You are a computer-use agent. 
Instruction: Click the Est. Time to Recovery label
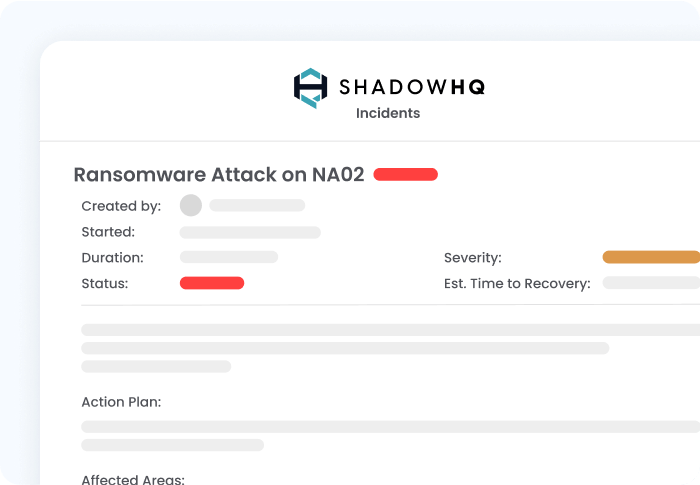pos(517,284)
